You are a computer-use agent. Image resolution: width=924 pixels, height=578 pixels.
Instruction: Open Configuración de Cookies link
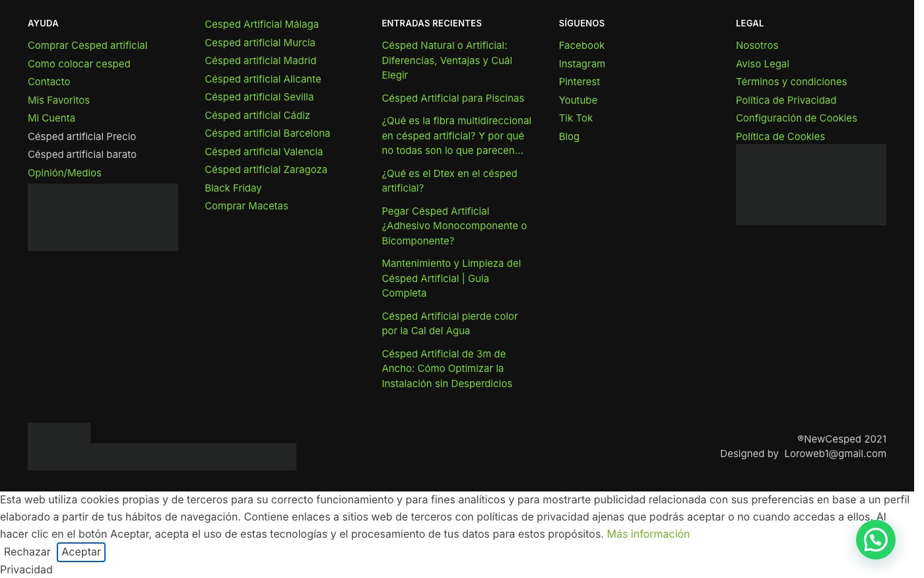point(796,118)
